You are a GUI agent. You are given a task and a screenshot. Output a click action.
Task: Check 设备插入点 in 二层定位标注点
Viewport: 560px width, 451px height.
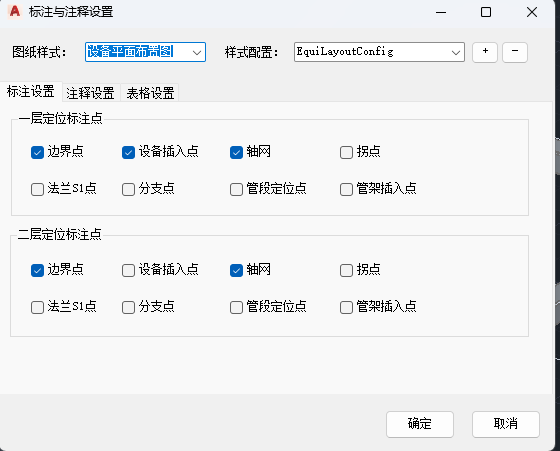click(x=128, y=271)
